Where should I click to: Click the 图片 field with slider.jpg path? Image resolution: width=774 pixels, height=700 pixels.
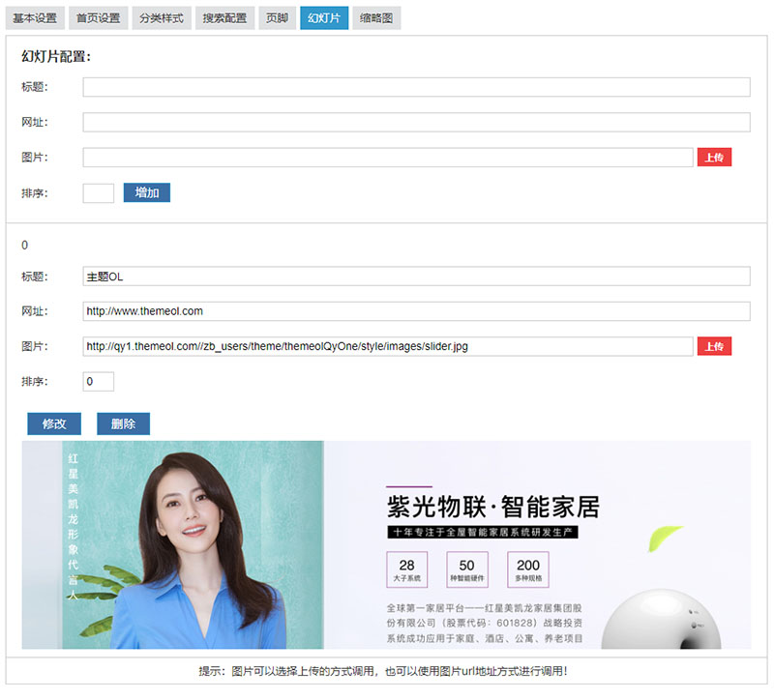click(x=387, y=346)
